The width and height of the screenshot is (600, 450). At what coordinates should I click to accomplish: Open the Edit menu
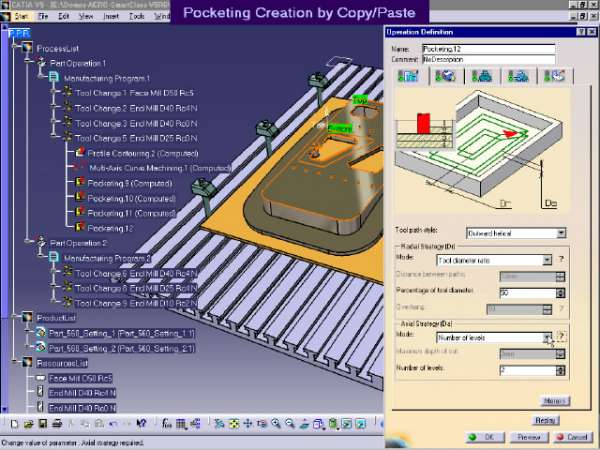click(x=64, y=16)
